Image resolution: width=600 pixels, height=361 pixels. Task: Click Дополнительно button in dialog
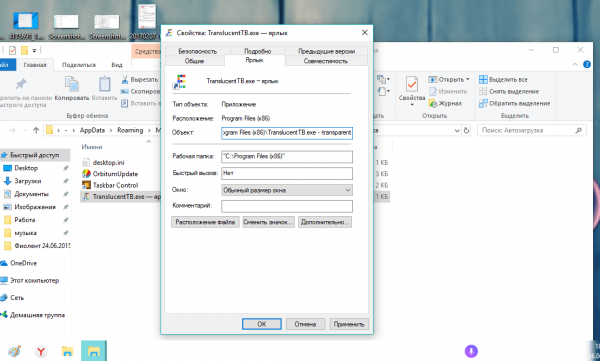pyautogui.click(x=324, y=222)
